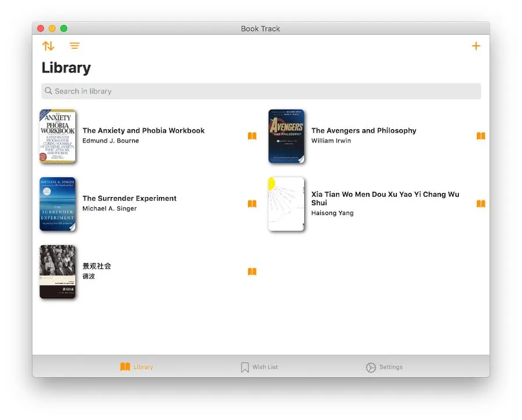Open the white sun cover by Haisong Yang

286,204
